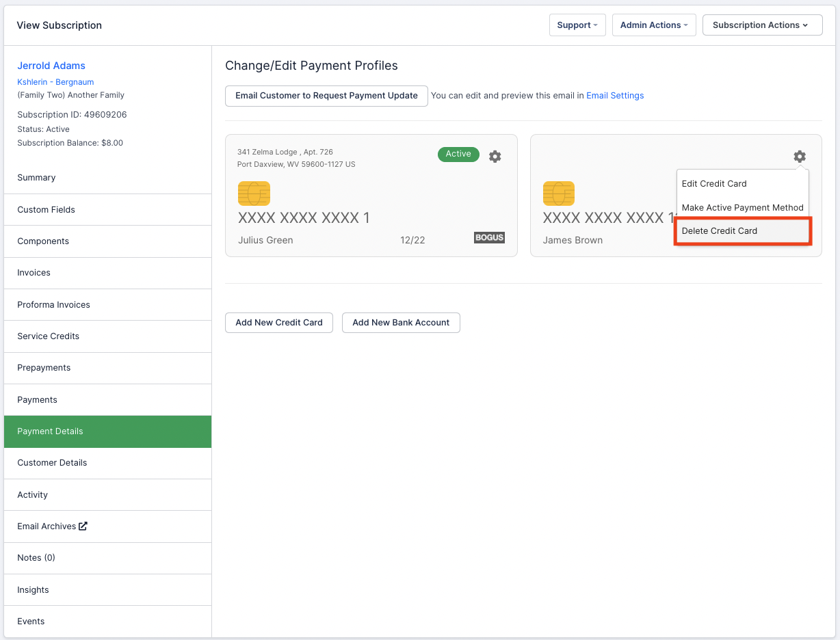840x640 pixels.
Task: Select Make Active Payment Method
Action: (x=742, y=208)
